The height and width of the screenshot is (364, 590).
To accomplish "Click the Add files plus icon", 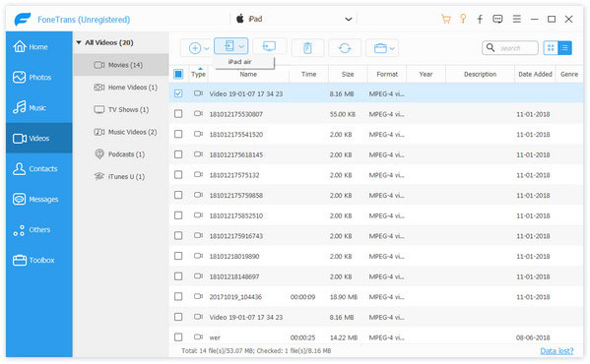I will [195, 48].
